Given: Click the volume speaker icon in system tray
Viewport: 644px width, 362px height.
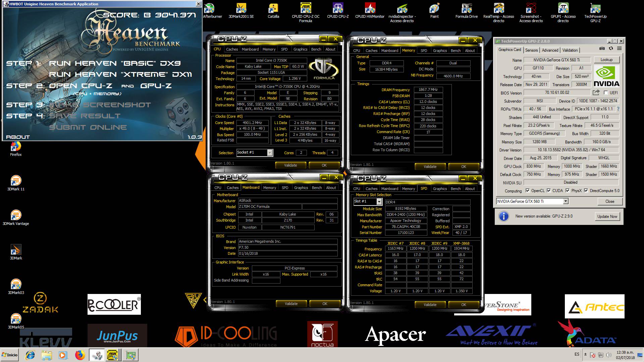Looking at the screenshot, I should tap(608, 355).
